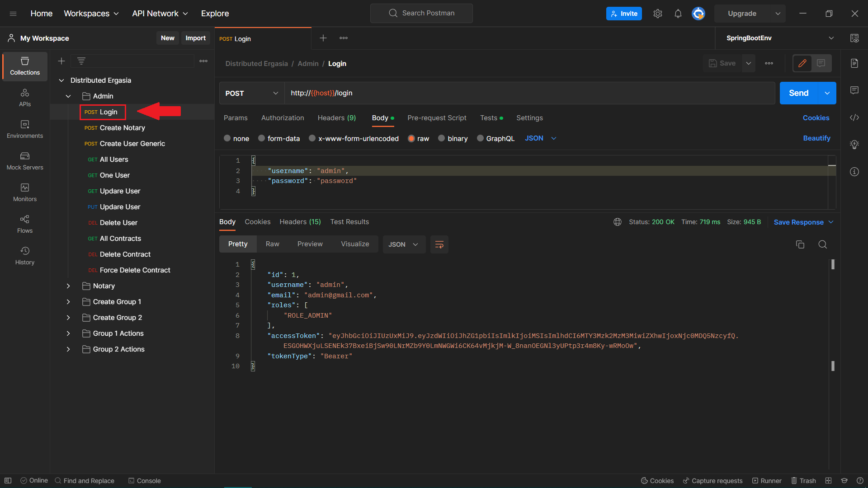This screenshot has width=868, height=488.
Task: Send the login request
Action: click(799, 93)
